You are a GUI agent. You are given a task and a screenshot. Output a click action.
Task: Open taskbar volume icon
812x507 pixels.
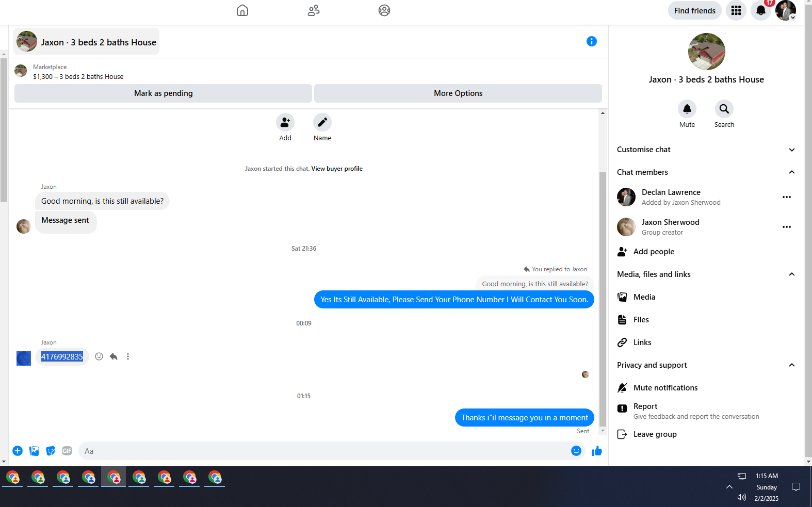coord(742,497)
